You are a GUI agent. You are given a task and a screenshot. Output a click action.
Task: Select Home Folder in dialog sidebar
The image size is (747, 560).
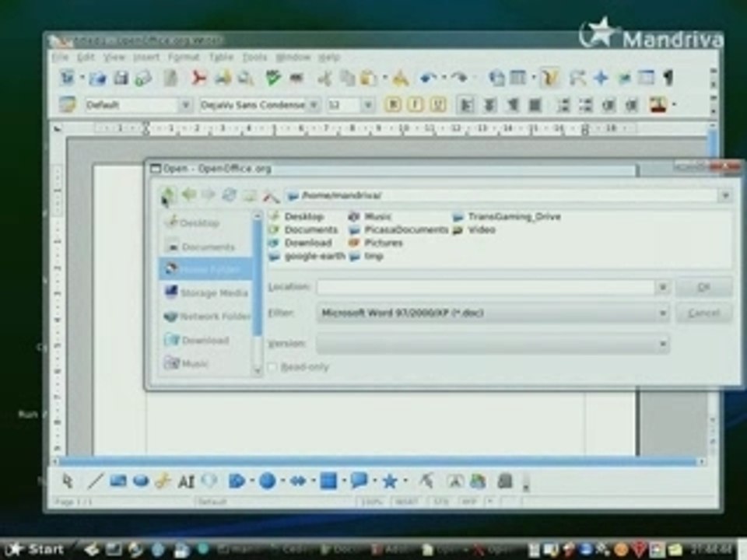205,269
